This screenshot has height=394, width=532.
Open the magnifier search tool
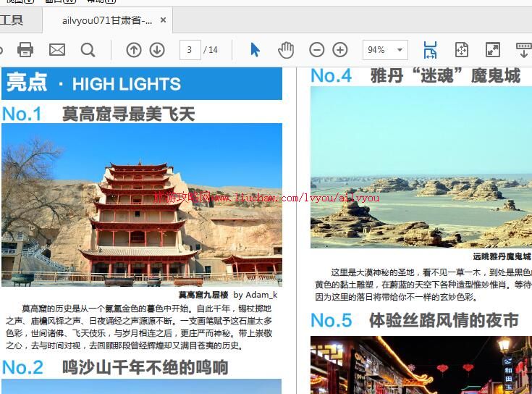click(x=88, y=49)
